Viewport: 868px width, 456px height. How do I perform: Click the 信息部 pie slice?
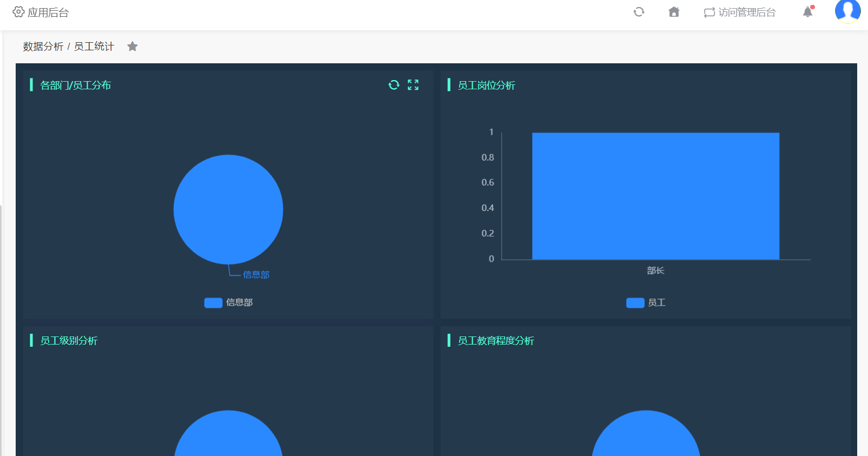pos(228,209)
